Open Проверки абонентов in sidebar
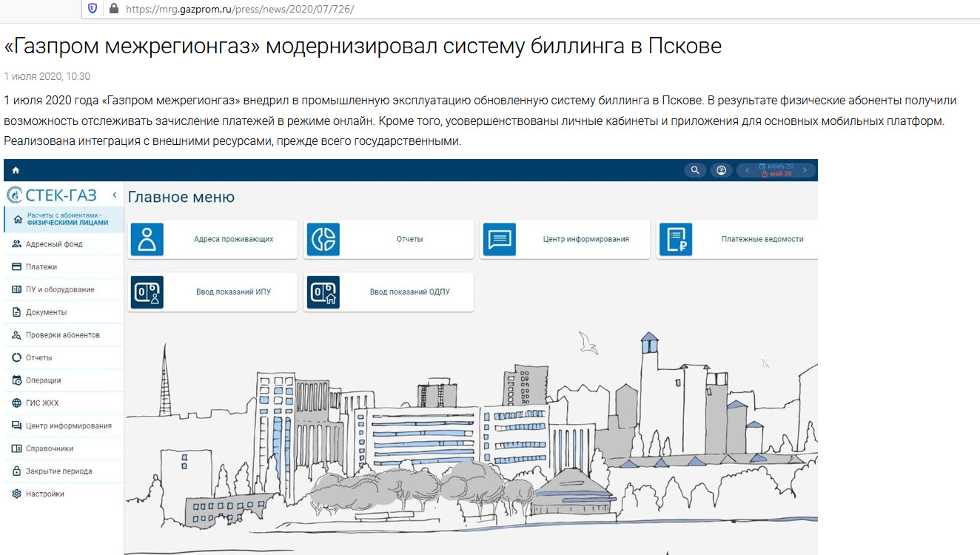The height and width of the screenshot is (555, 980). [x=63, y=335]
